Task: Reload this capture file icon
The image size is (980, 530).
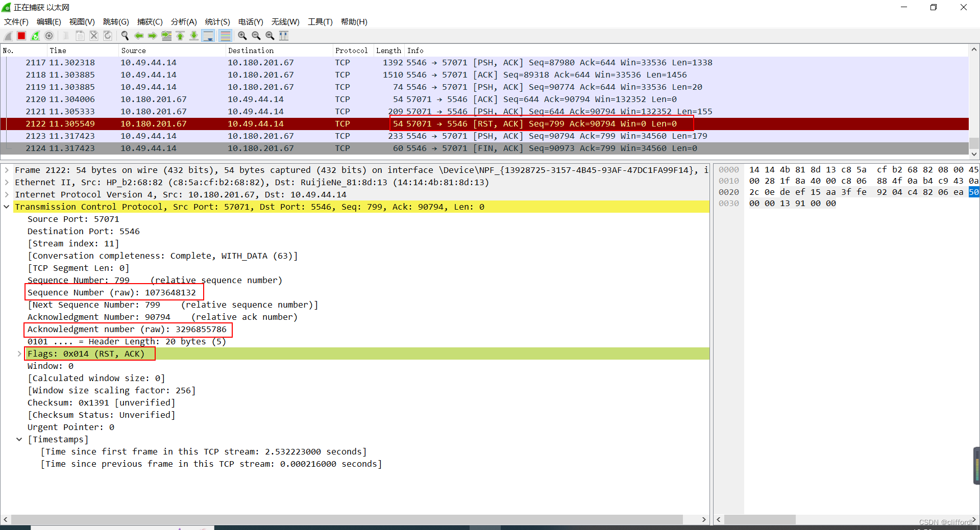Action: click(108, 36)
